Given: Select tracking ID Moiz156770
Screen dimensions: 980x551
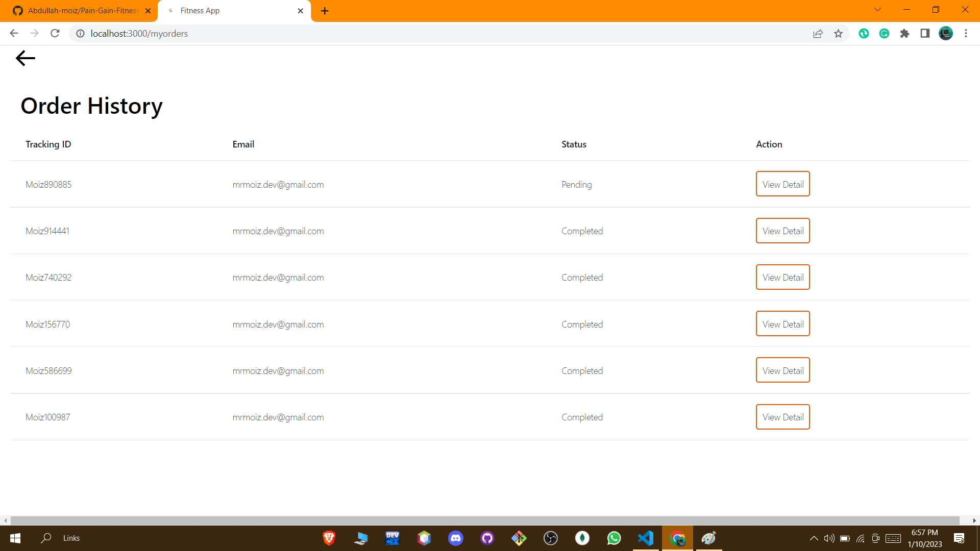Looking at the screenshot, I should [x=47, y=324].
